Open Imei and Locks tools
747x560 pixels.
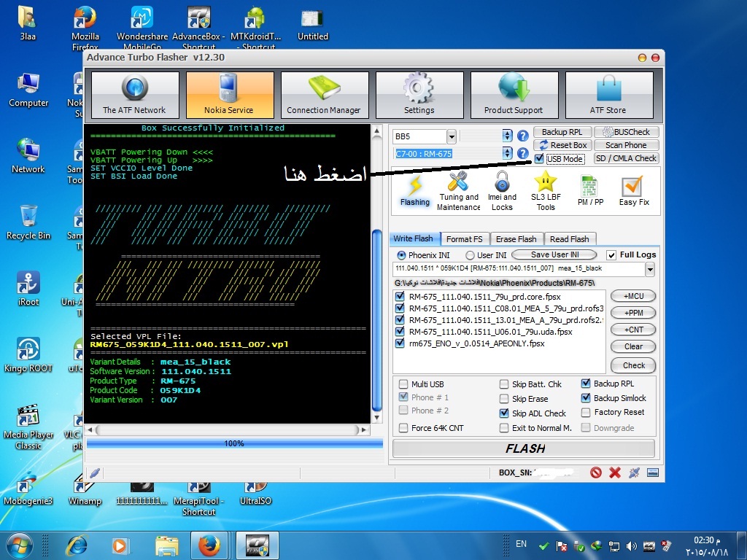[502, 192]
